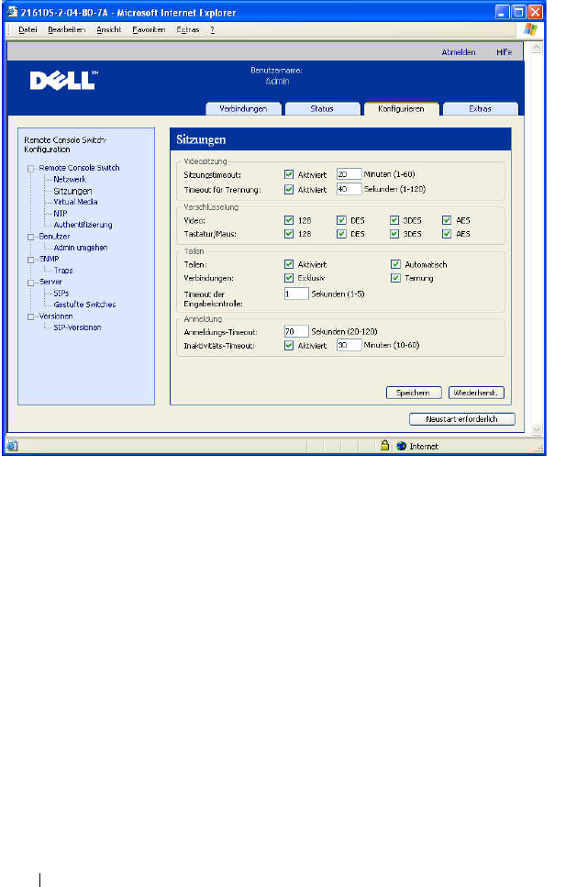This screenshot has width=588, height=887.
Task: Click the Internet zone globe icon
Action: (x=402, y=446)
